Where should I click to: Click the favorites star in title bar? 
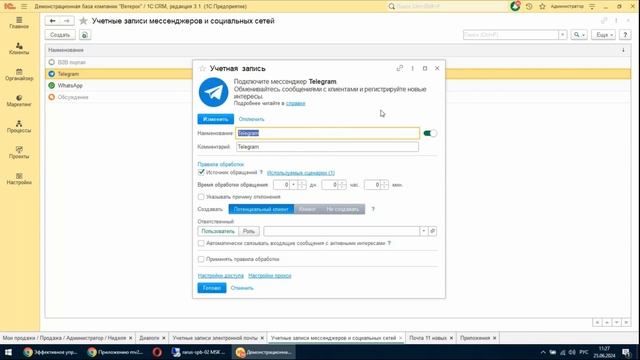[x=542, y=7]
